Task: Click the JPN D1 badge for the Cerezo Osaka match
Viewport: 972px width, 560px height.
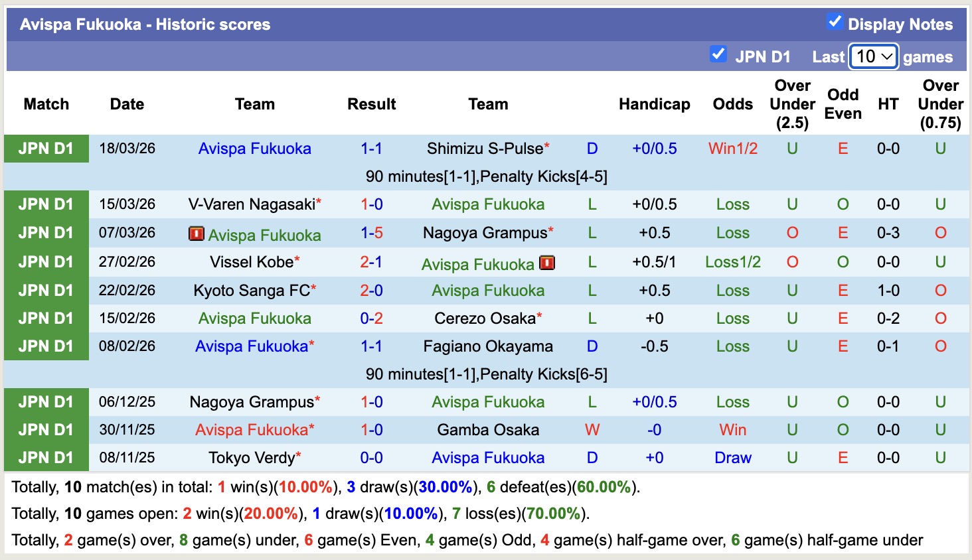Action: tap(46, 318)
